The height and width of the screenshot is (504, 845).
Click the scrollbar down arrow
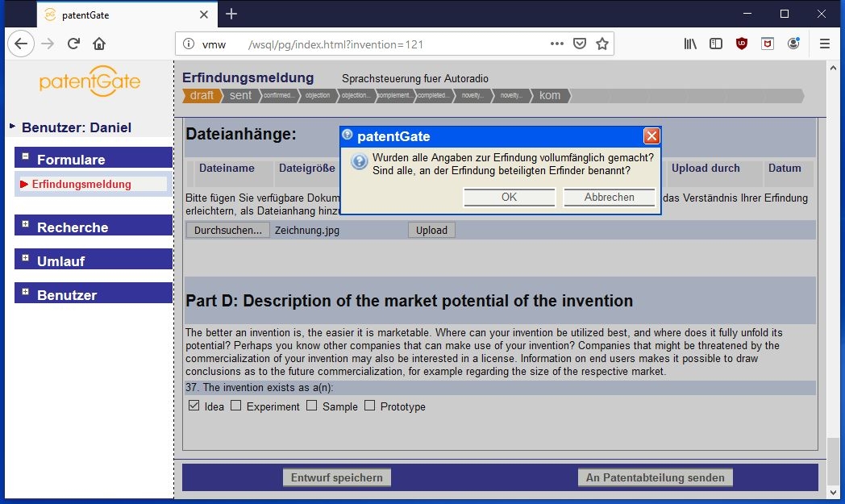[833, 492]
